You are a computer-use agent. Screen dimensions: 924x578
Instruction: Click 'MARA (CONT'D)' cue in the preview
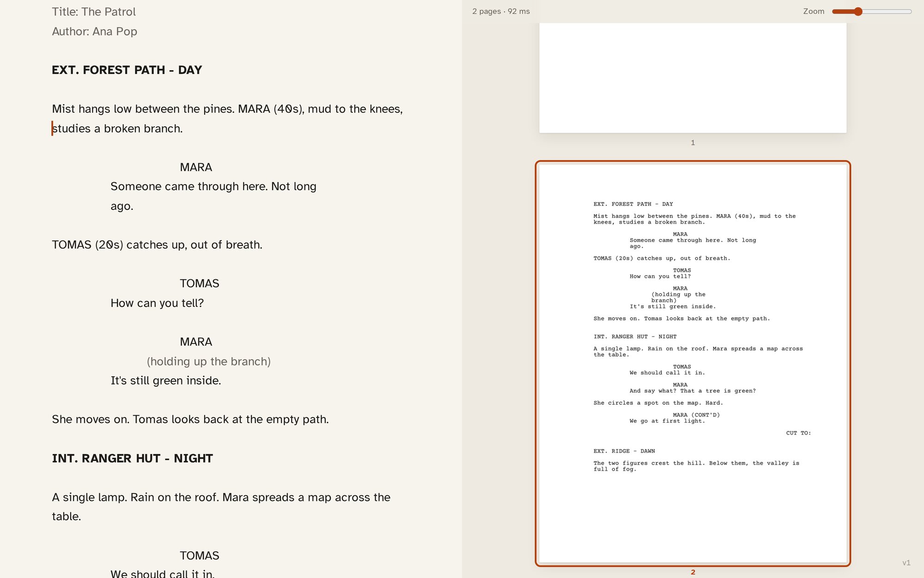tap(696, 415)
